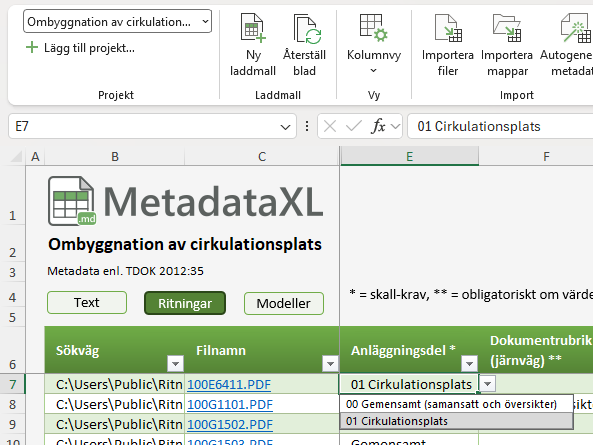This screenshot has width=593, height=445.
Task: Cancel the formula bar entry with X
Action: (x=330, y=126)
